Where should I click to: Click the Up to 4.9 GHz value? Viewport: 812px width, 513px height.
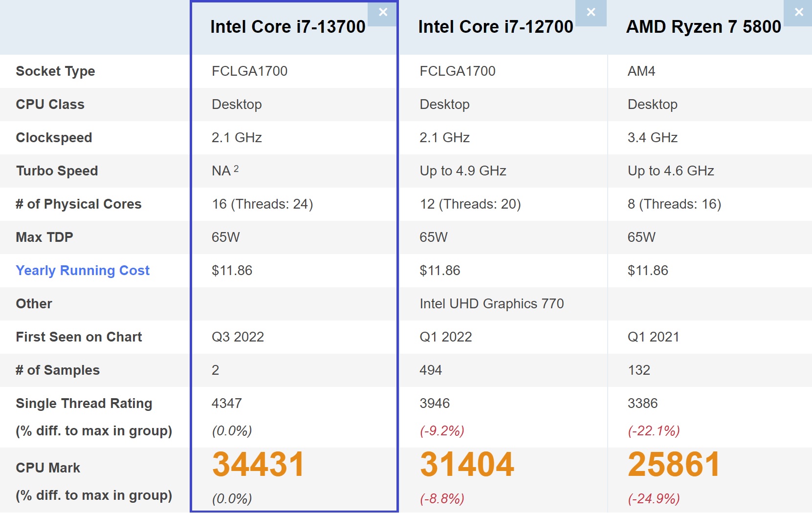(x=462, y=171)
